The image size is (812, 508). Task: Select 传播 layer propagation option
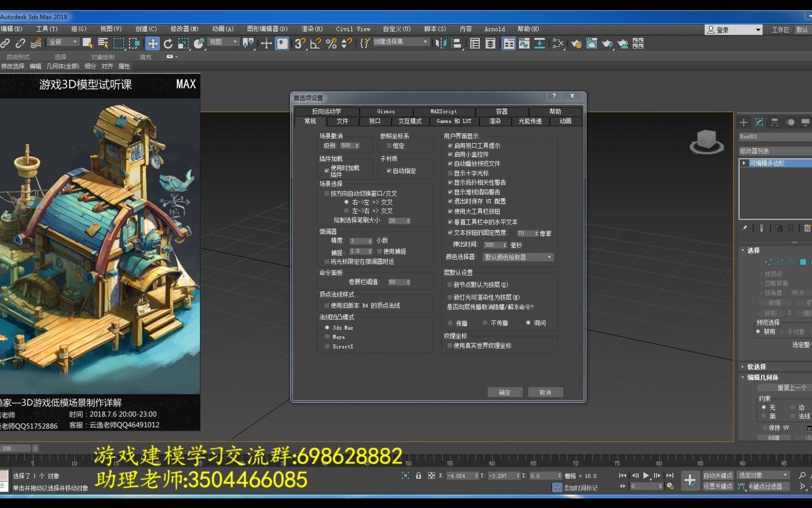pyautogui.click(x=450, y=323)
